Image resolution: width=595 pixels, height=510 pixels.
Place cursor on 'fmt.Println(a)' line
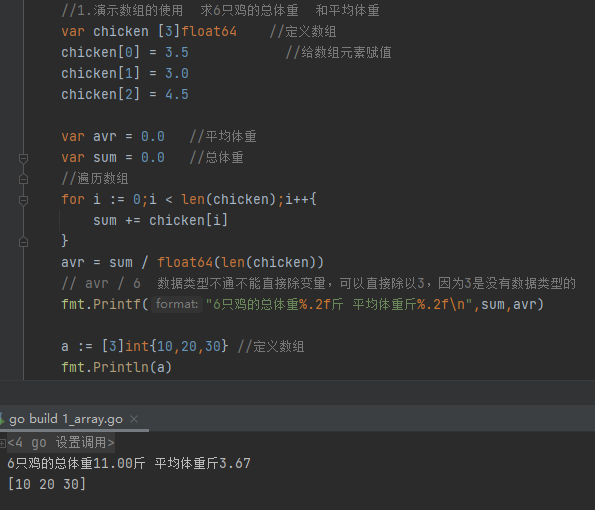[x=116, y=367]
